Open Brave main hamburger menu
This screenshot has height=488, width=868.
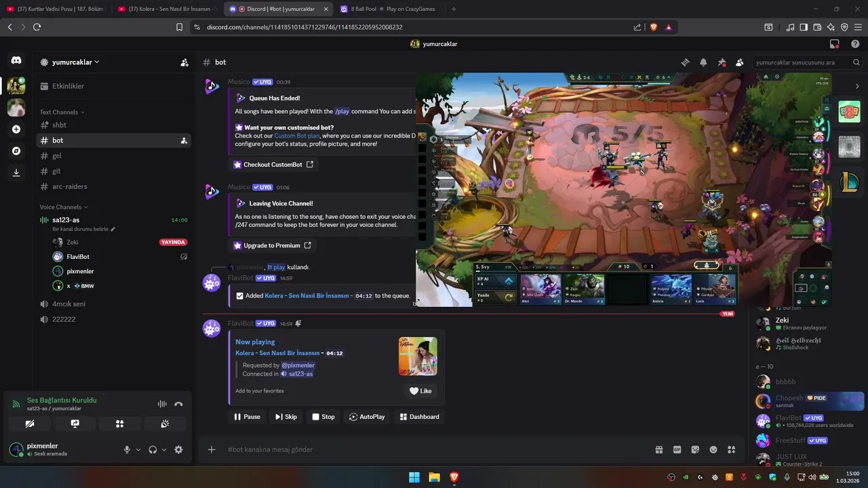(858, 27)
